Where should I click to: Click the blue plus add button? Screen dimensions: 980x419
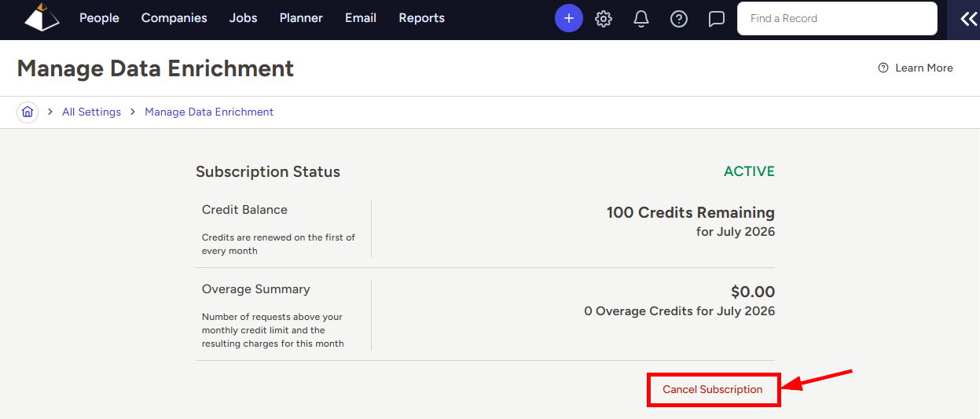tap(569, 18)
